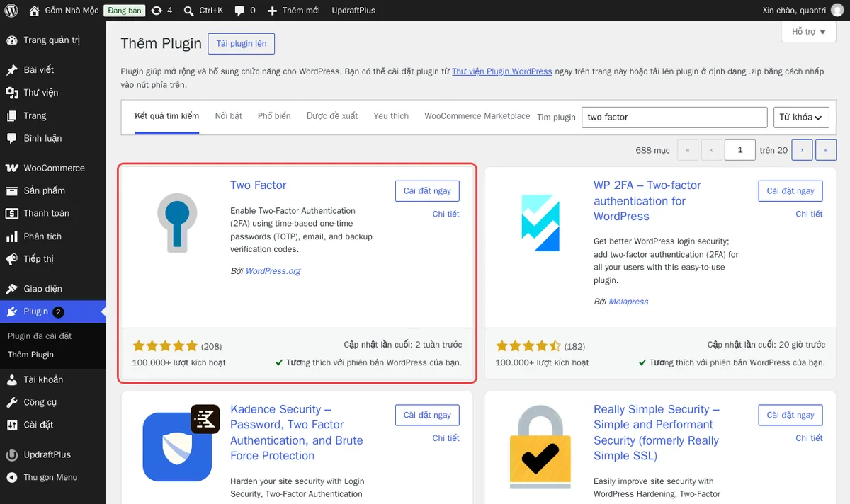Click the Công cụ wrench icon
The height and width of the screenshot is (504, 850).
(x=12, y=402)
